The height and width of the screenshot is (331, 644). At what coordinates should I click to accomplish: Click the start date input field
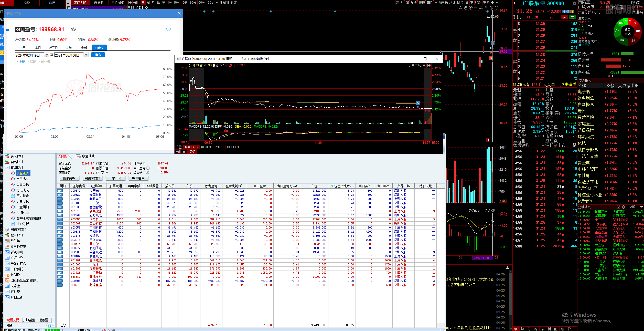click(30, 55)
